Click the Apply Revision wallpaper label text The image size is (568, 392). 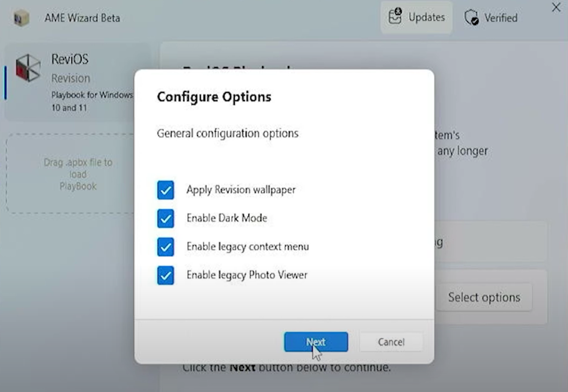(241, 190)
